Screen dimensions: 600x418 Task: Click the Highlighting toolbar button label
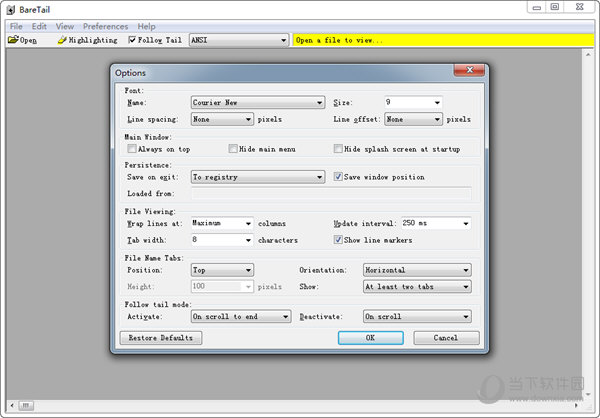click(93, 40)
